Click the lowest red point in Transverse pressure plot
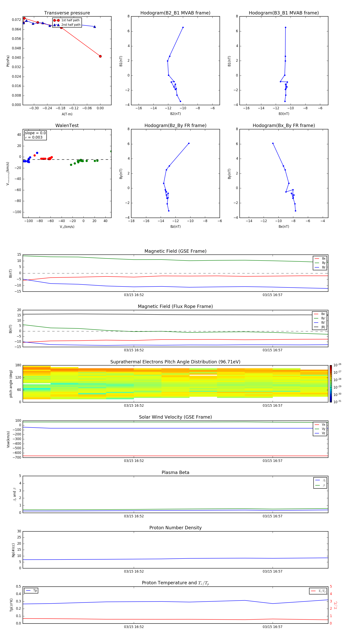351x644 pixels. (100, 56)
